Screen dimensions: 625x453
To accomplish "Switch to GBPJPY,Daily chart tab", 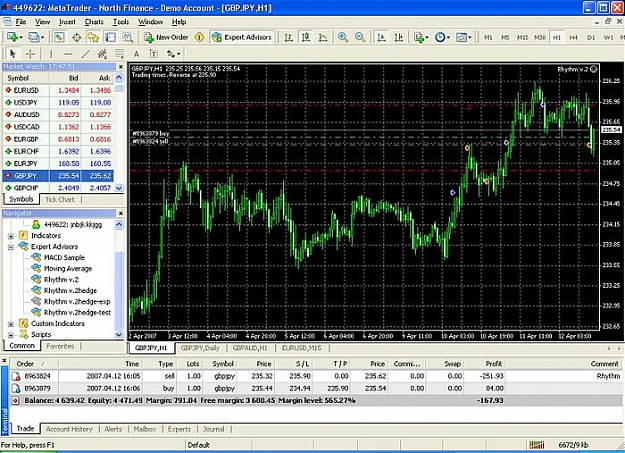I will [x=200, y=348].
